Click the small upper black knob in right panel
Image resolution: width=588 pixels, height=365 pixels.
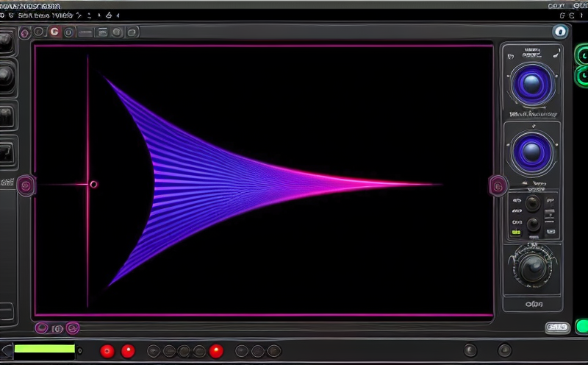[x=533, y=203]
